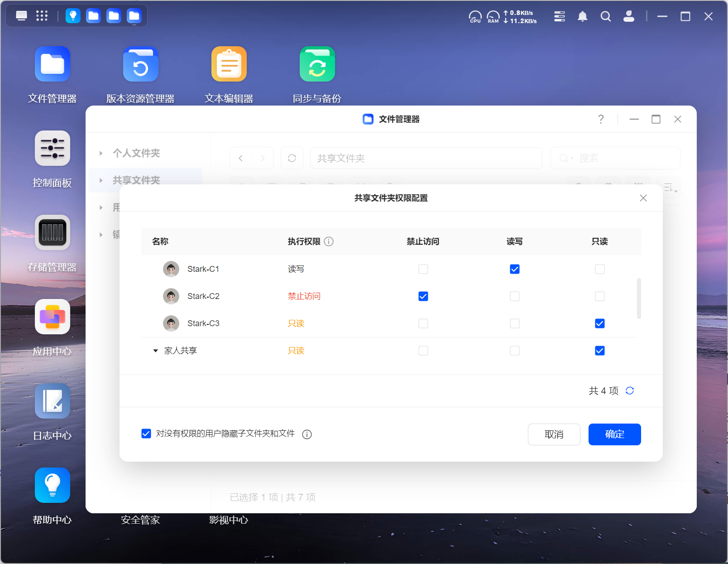This screenshot has height=564, width=728.
Task: Click the 家人共享 group name
Action: pyautogui.click(x=181, y=351)
